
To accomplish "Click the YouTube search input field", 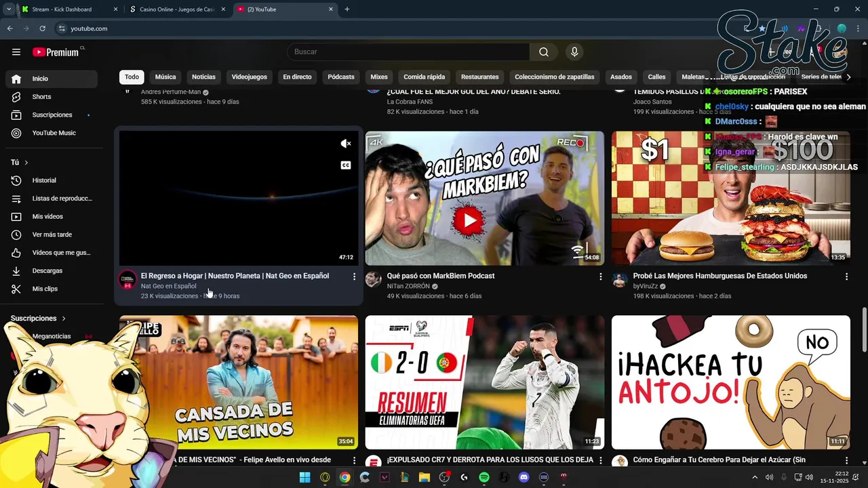I will (408, 52).
